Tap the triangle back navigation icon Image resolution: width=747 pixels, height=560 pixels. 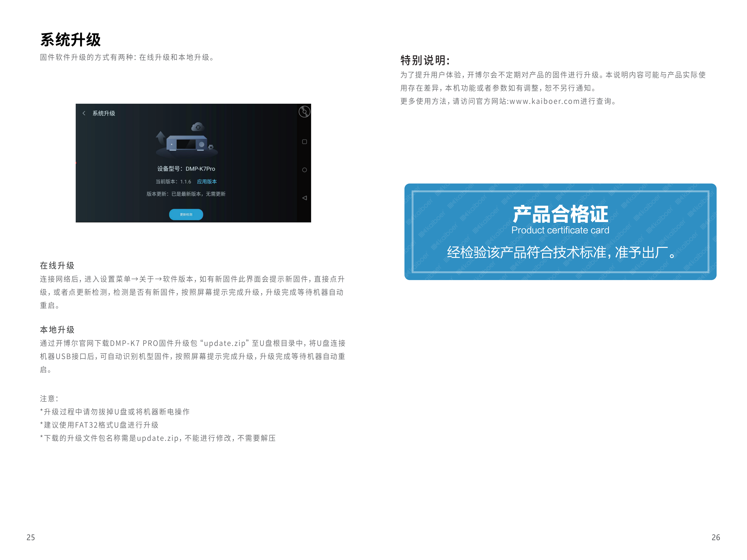coord(304,198)
